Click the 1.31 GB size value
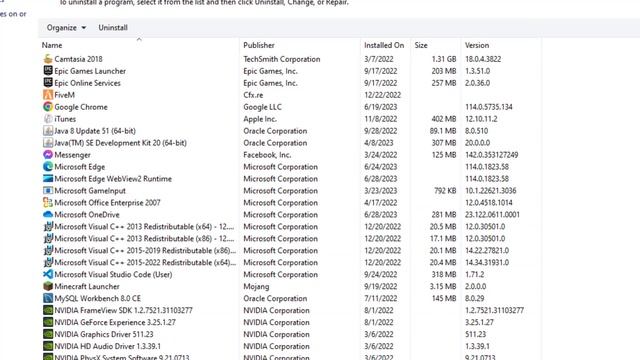Viewport: 640px width, 360px height. click(444, 59)
